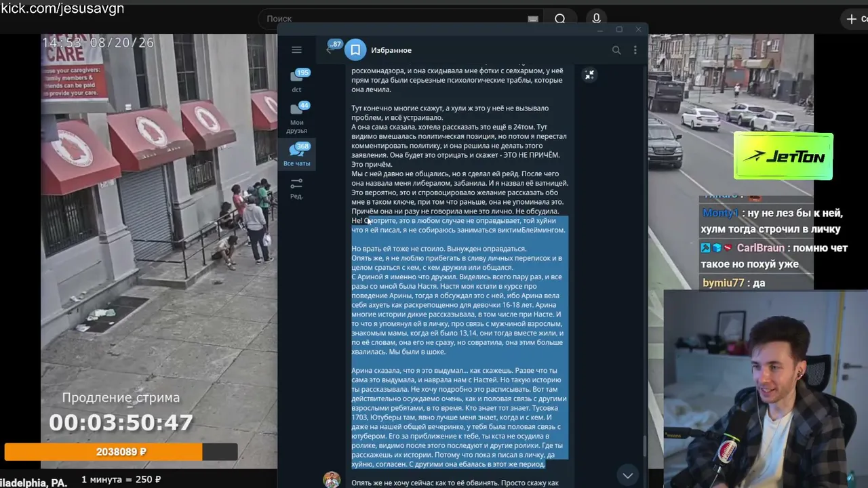Click the plus create button in browser
The image size is (868, 488).
click(x=852, y=19)
